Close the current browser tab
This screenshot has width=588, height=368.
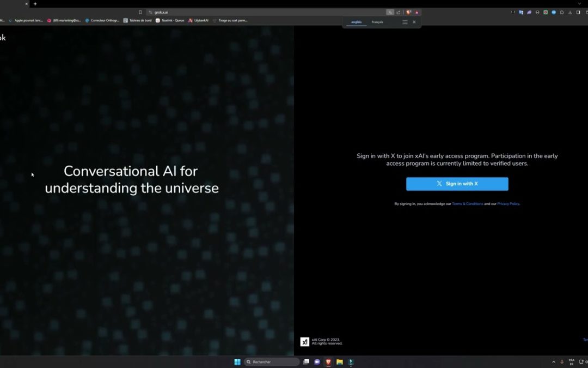pyautogui.click(x=26, y=4)
